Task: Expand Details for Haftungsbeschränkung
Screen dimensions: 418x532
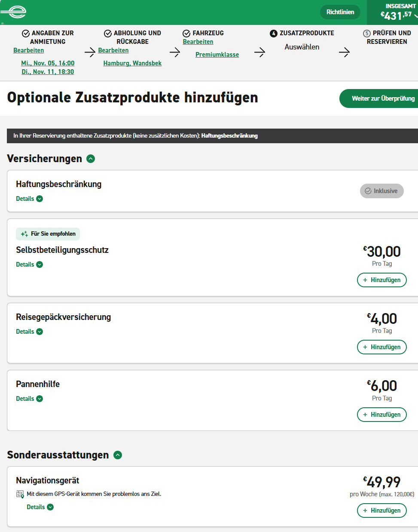Action: click(x=29, y=199)
